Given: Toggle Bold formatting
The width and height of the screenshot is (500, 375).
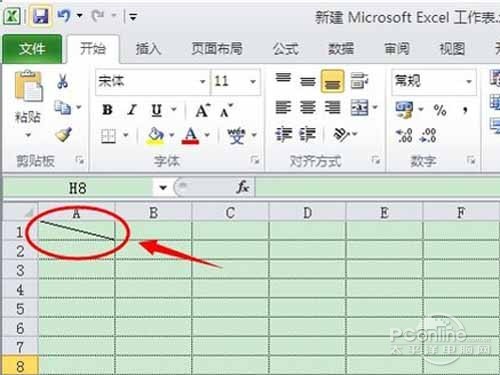Looking at the screenshot, I should (107, 110).
